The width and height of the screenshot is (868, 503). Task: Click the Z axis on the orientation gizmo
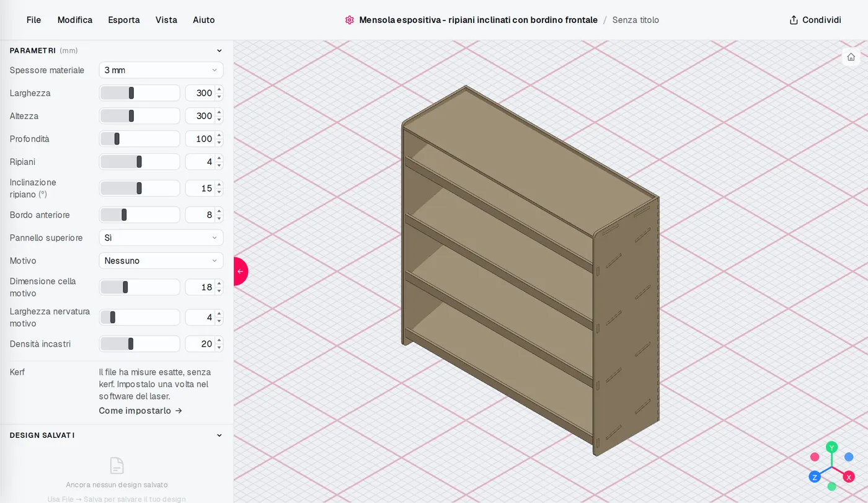tap(815, 477)
